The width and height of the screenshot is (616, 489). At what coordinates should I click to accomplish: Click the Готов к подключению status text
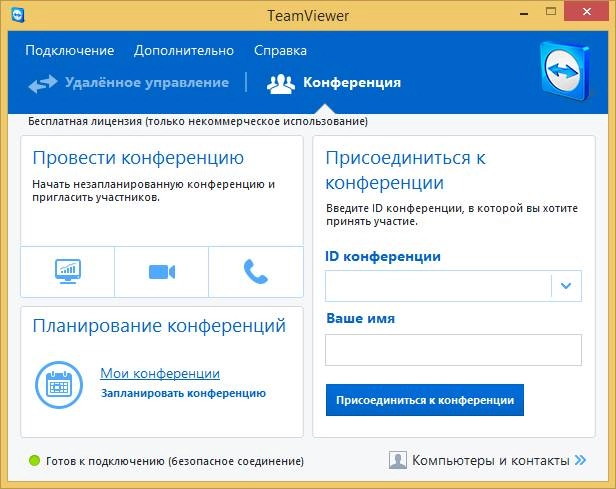coord(175,461)
